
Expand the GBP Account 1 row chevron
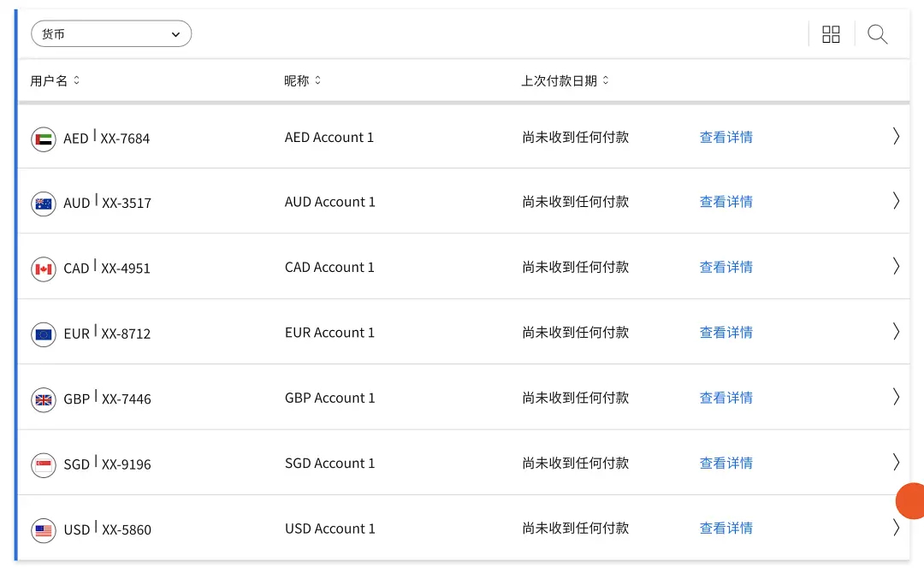896,397
